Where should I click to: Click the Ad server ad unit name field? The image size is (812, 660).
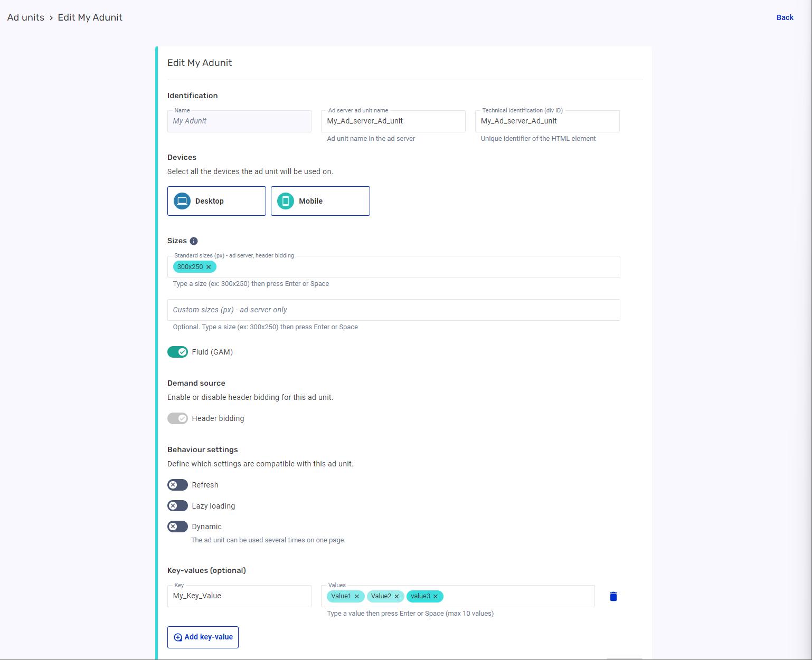[x=393, y=121]
